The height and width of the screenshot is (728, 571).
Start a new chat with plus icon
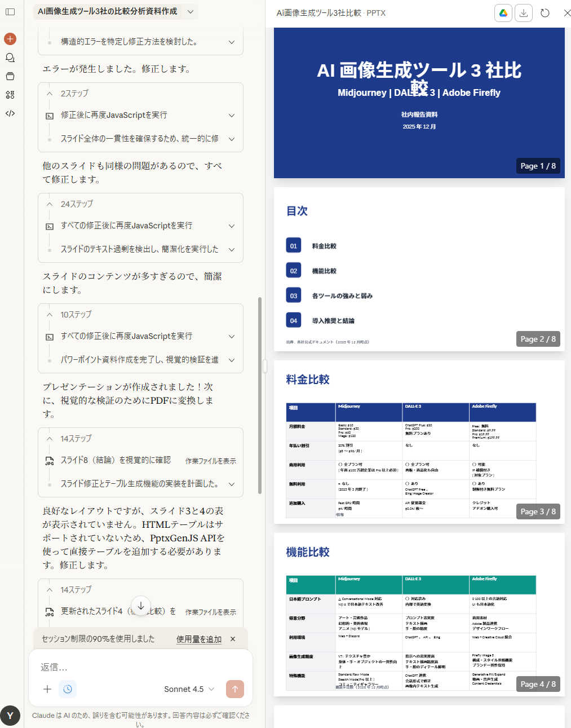coord(10,39)
